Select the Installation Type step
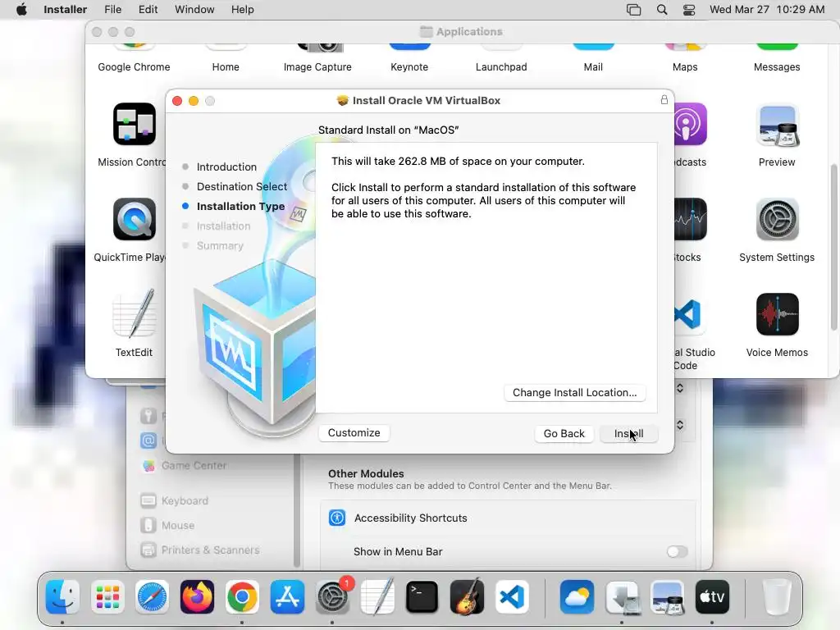The width and height of the screenshot is (840, 630). (x=240, y=206)
